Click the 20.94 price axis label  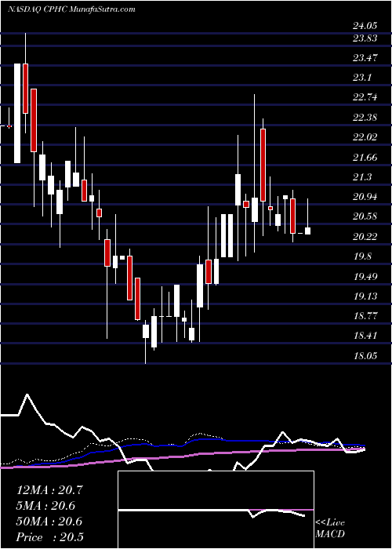point(365,197)
